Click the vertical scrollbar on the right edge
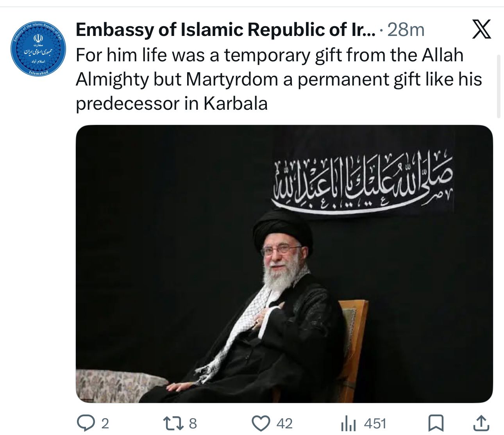The height and width of the screenshot is (435, 504). (x=499, y=86)
